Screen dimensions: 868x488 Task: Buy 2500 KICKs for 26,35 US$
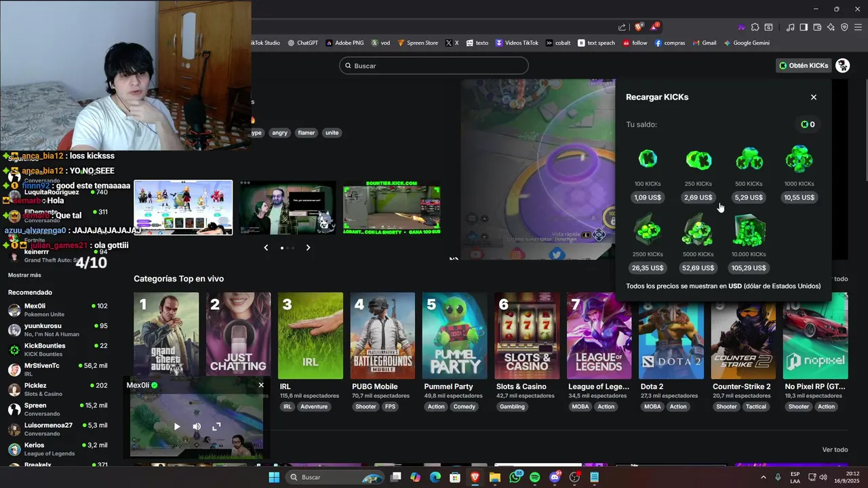pos(648,268)
